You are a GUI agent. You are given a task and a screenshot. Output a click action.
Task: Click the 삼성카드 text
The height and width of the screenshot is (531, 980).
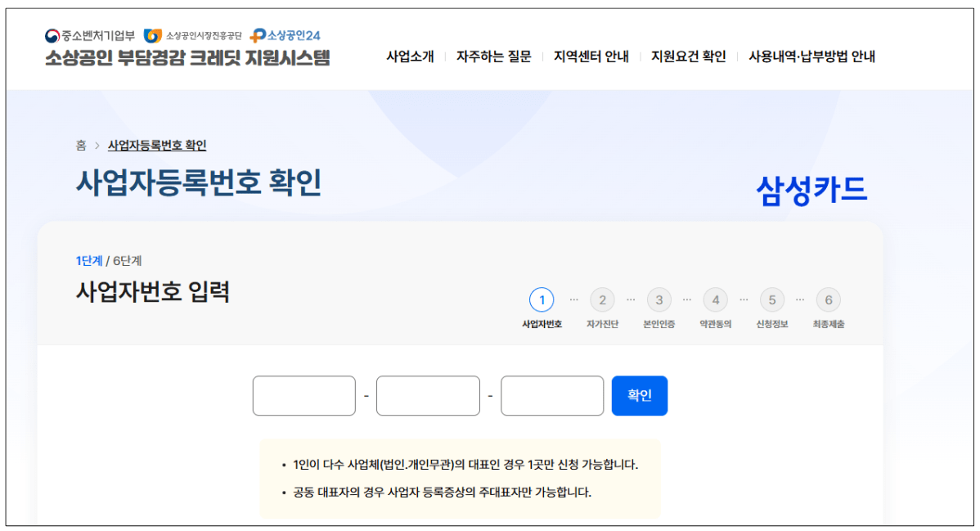[x=811, y=190]
